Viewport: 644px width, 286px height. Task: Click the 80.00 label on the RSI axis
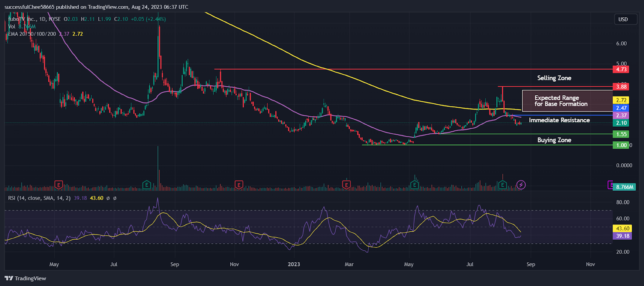(623, 202)
